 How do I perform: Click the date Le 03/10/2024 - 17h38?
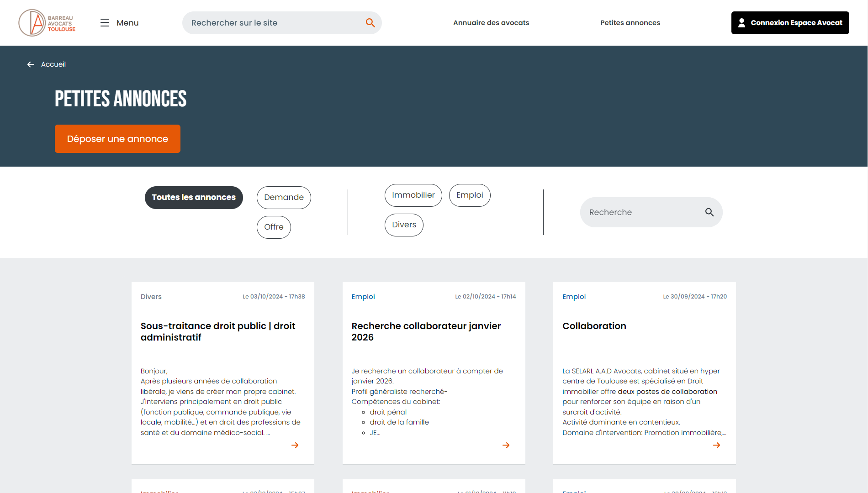[x=274, y=297]
